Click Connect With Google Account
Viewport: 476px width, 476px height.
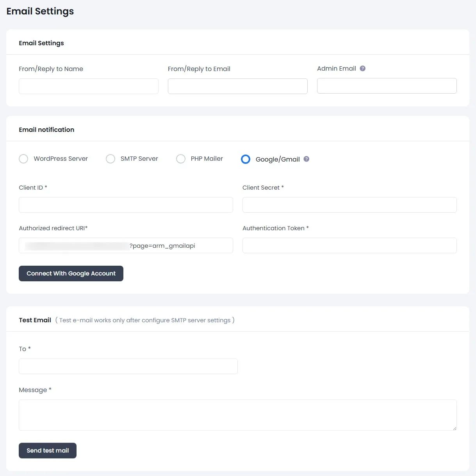point(71,274)
